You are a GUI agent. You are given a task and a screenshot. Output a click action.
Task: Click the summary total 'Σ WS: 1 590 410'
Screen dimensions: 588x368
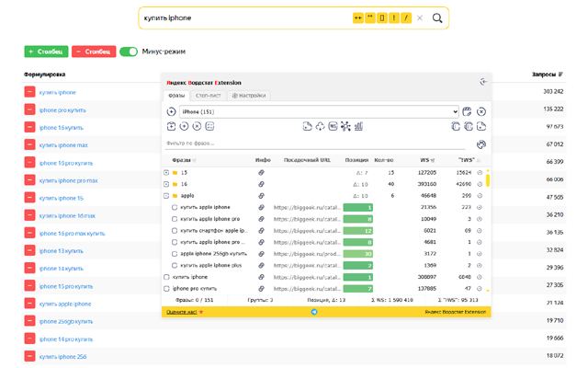392,300
